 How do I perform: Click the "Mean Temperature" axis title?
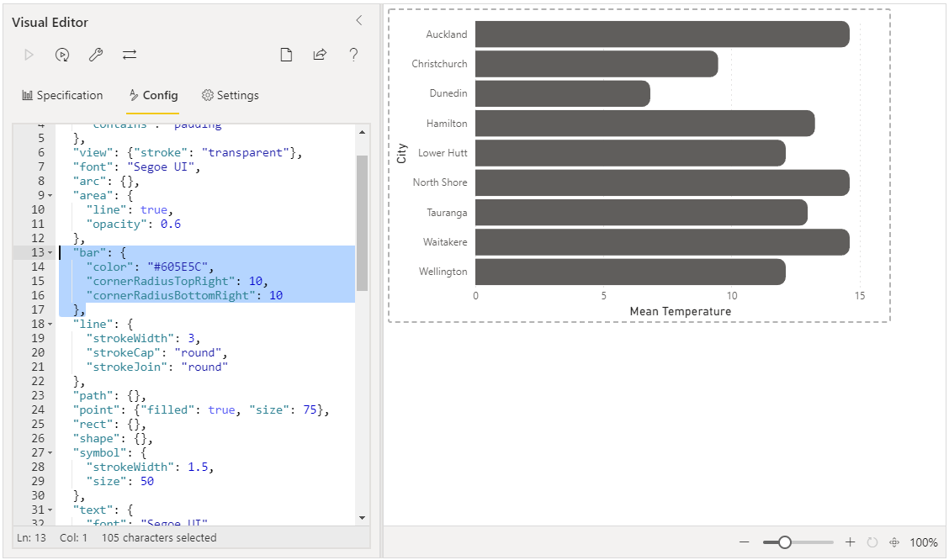click(x=681, y=311)
